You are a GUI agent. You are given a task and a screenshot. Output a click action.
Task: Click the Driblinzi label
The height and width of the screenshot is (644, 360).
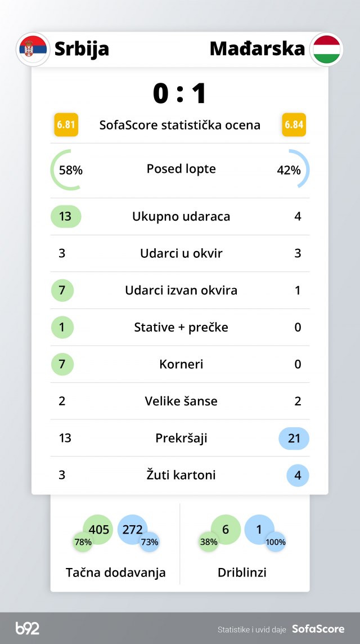click(242, 573)
